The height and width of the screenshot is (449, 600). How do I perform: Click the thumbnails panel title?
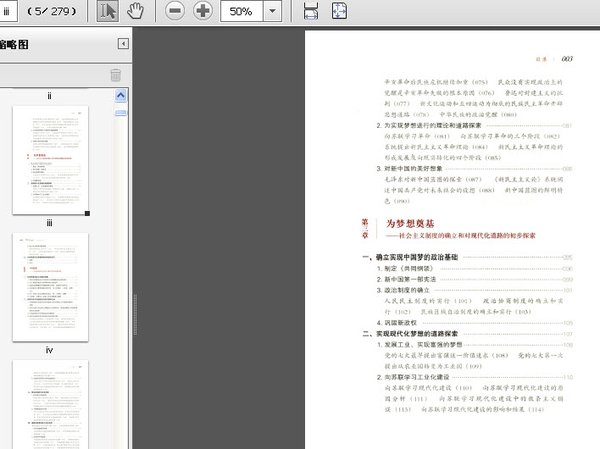(15, 44)
